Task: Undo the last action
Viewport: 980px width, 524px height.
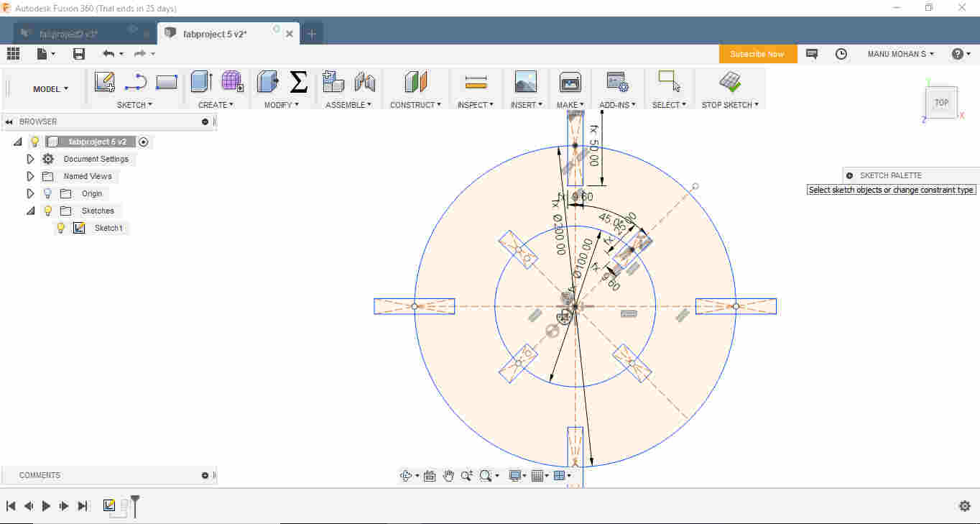Action: [x=108, y=53]
